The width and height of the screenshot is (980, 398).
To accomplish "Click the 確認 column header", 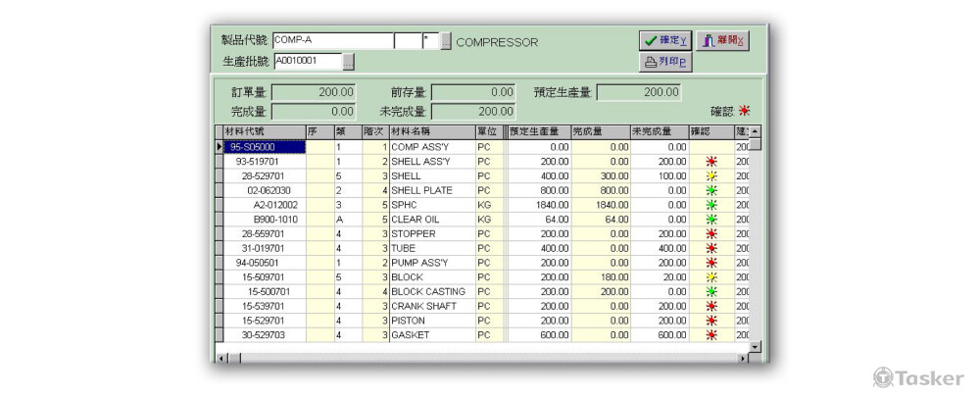I will coord(711,131).
